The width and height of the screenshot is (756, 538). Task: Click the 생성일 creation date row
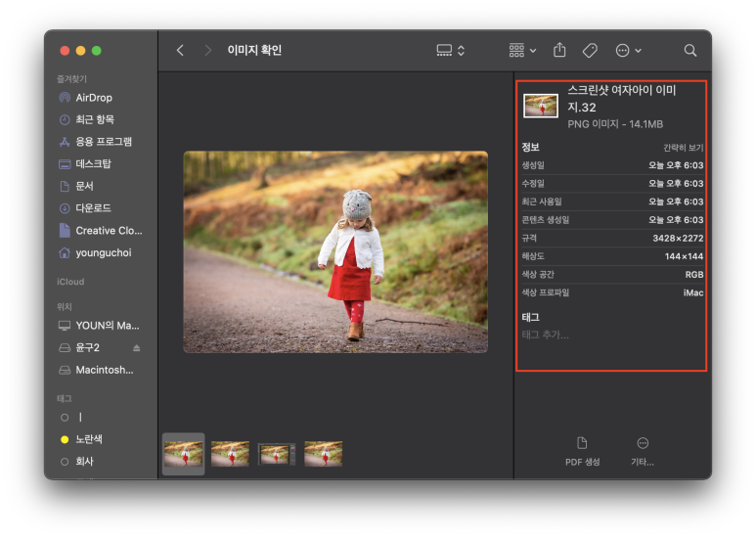(x=612, y=165)
